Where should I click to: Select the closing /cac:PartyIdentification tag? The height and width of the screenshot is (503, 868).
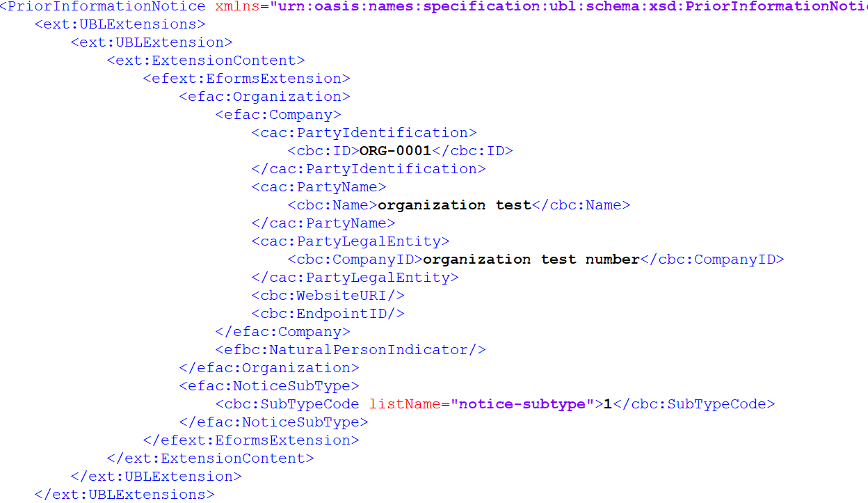(x=369, y=169)
